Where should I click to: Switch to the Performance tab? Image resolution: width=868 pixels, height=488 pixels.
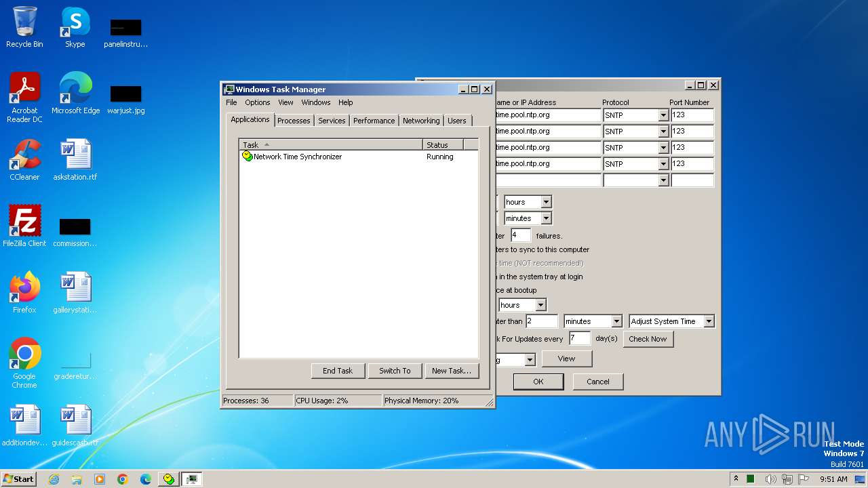[x=374, y=121]
